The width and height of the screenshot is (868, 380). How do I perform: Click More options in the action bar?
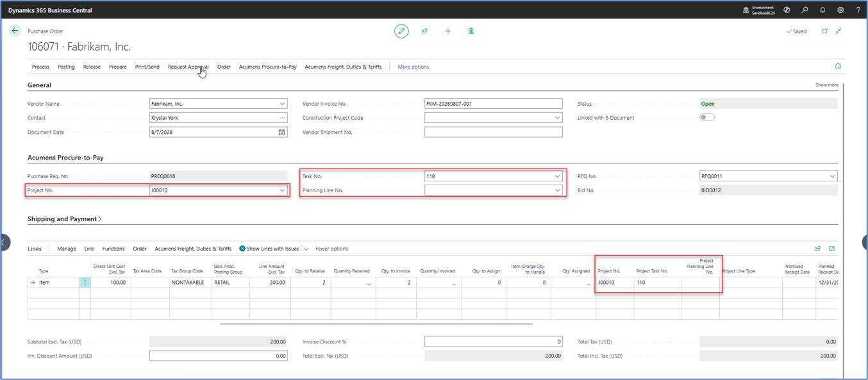pyautogui.click(x=413, y=67)
